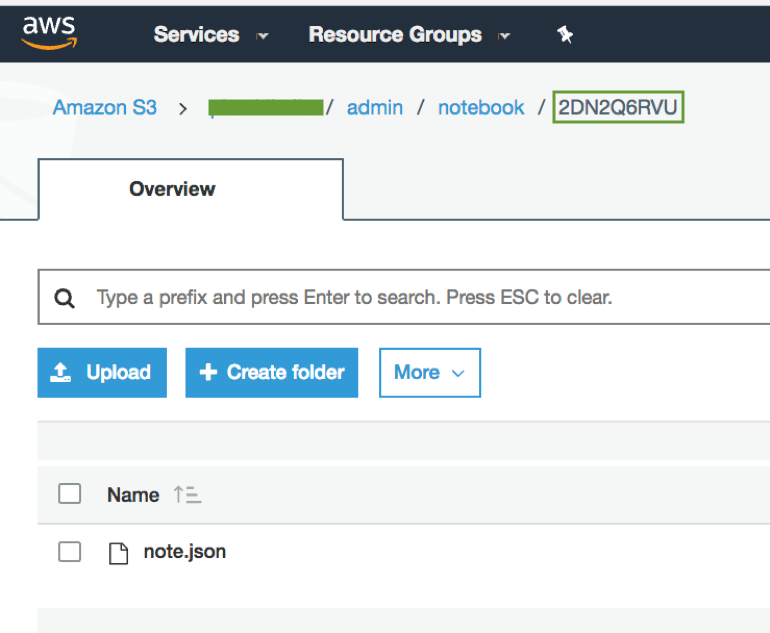
Task: Tick the select-all checkbox beside Name
Action: pyautogui.click(x=69, y=494)
